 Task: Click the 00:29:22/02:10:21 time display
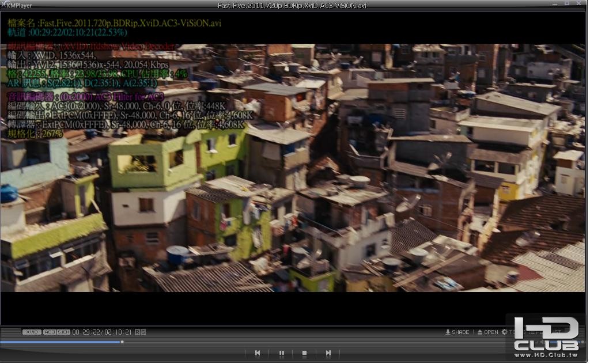tap(102, 333)
